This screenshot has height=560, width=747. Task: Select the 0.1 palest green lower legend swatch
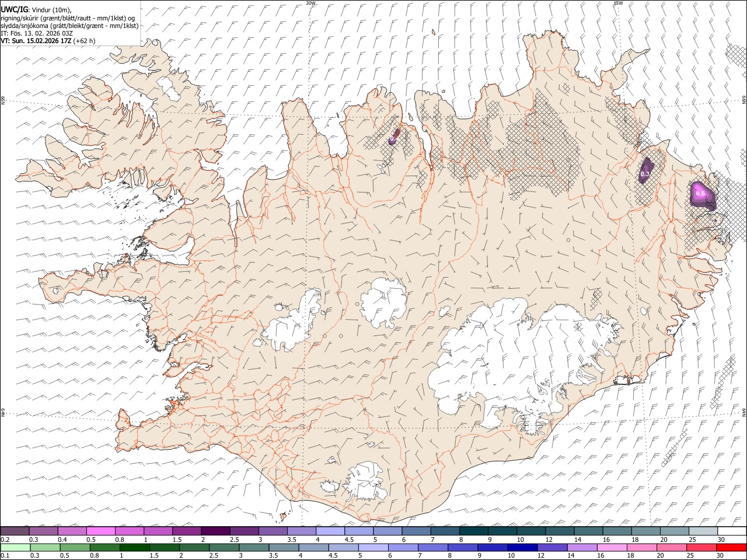[15, 548]
